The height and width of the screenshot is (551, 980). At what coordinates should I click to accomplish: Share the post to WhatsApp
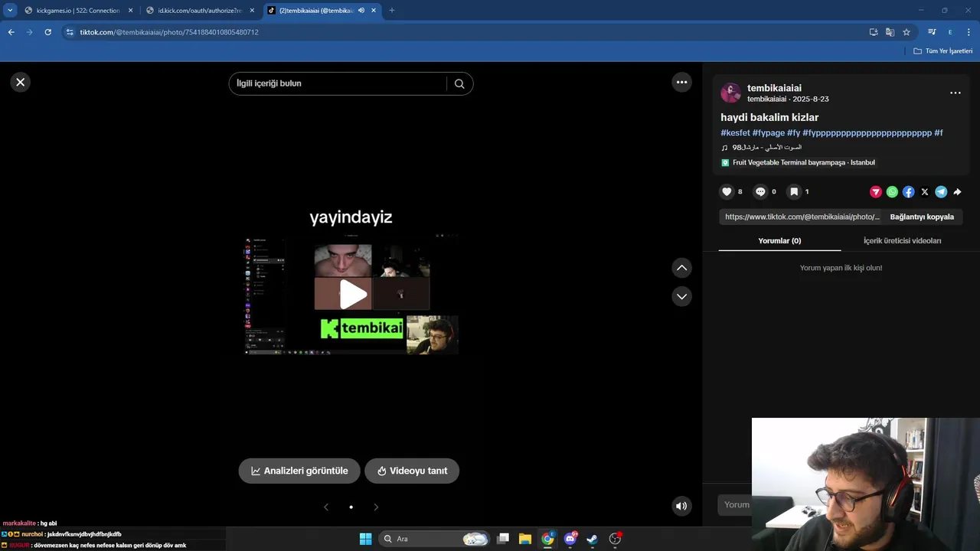(x=892, y=192)
